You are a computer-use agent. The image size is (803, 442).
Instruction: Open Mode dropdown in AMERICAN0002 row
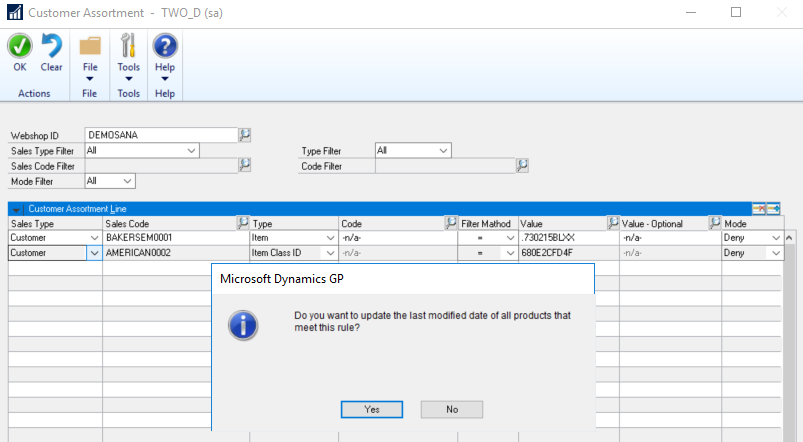(776, 253)
